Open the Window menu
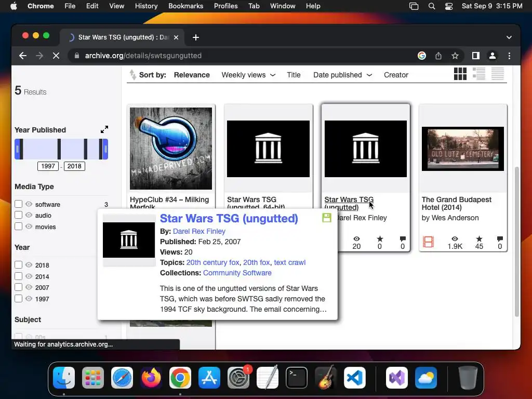 click(x=283, y=6)
